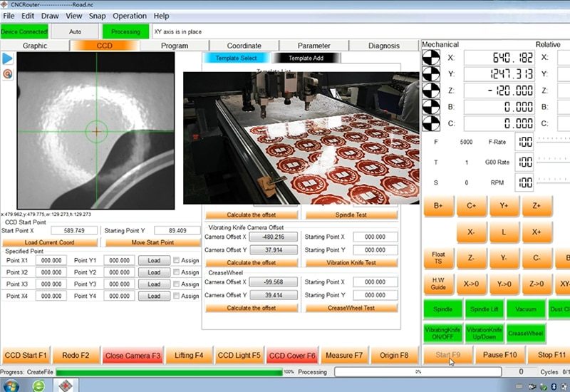Select the CNCRouter app icon in taskbar

point(66,386)
